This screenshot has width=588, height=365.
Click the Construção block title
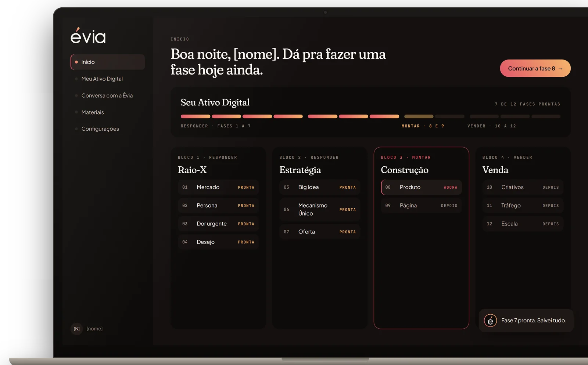[x=405, y=170]
